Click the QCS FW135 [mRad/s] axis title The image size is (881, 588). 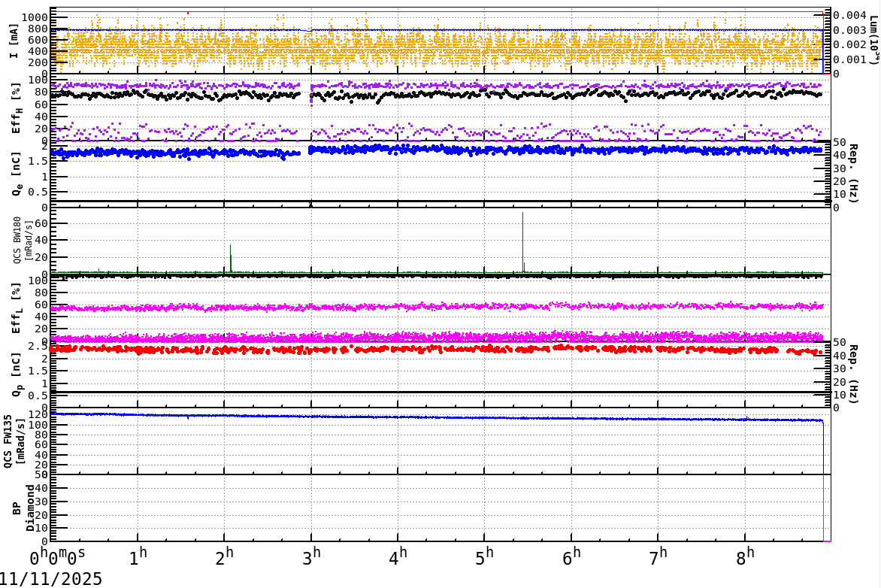click(14, 441)
